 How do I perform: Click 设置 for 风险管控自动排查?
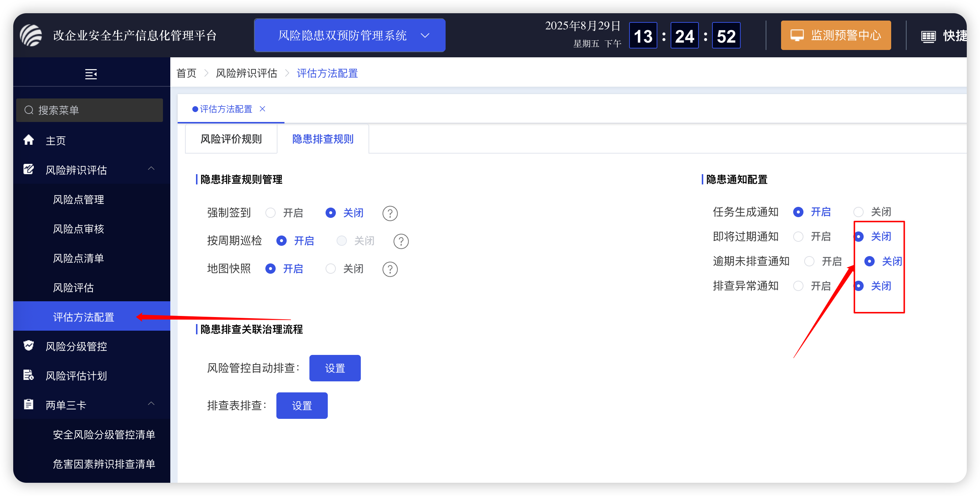point(335,368)
